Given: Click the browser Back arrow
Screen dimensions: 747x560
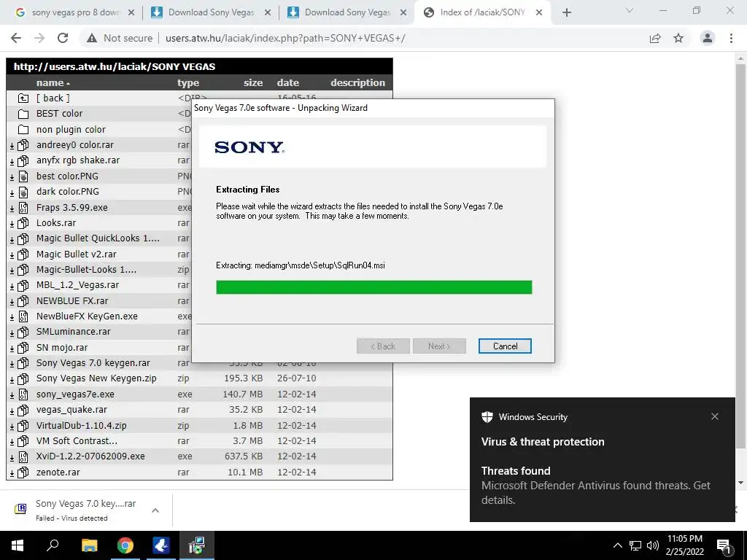Looking at the screenshot, I should pos(16,38).
